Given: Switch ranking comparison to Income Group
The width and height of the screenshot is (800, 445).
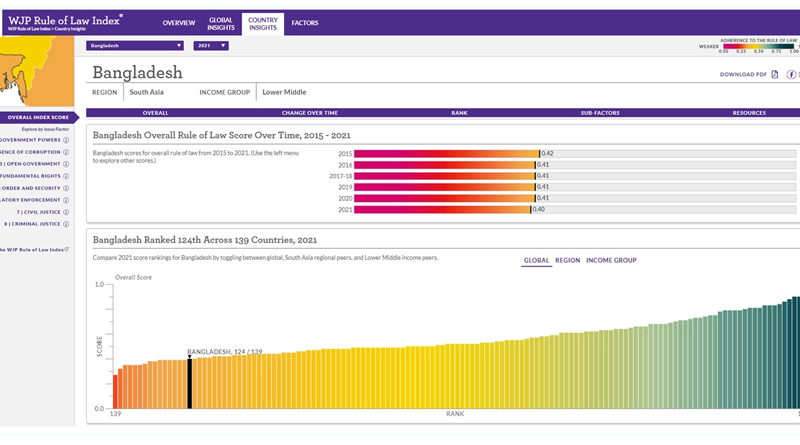Looking at the screenshot, I should [611, 260].
